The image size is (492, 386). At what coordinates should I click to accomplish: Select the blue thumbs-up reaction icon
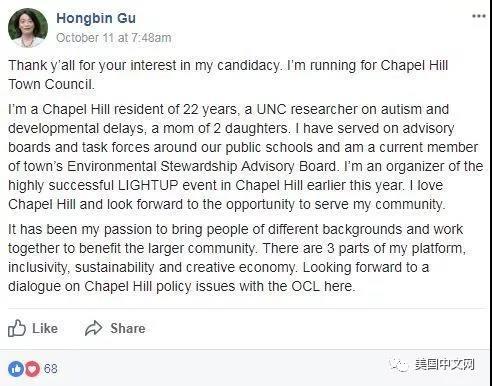[x=16, y=369]
